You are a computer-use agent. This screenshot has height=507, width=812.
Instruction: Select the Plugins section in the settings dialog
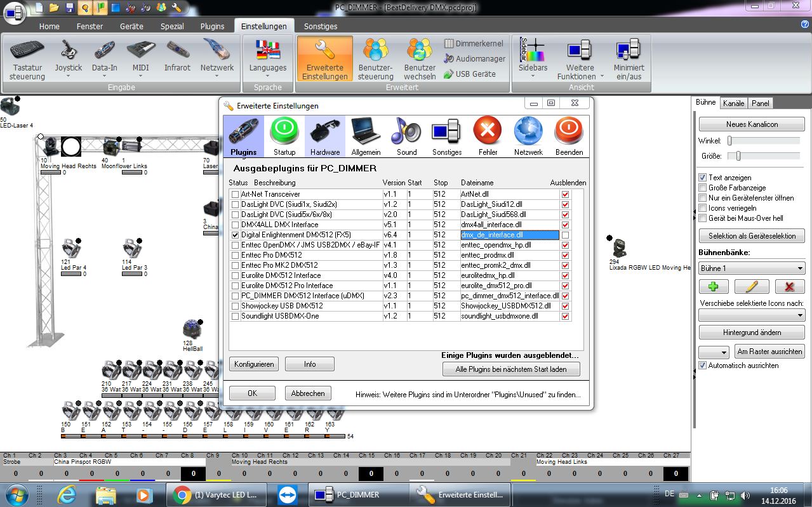click(x=244, y=136)
